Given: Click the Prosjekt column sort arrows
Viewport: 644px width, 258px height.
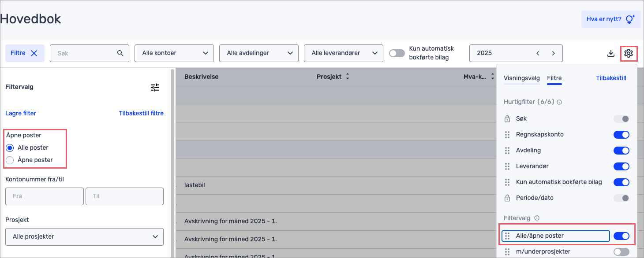Looking at the screenshot, I should click(348, 77).
